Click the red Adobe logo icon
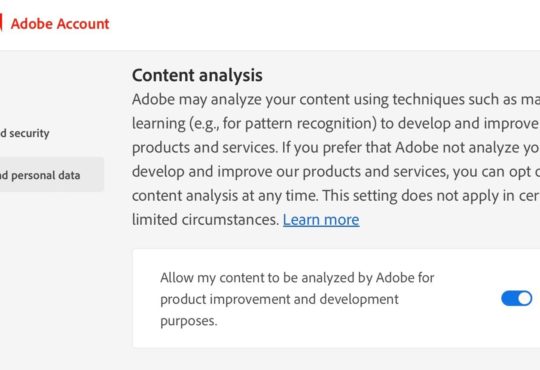The image size is (540, 370). coord(1,23)
